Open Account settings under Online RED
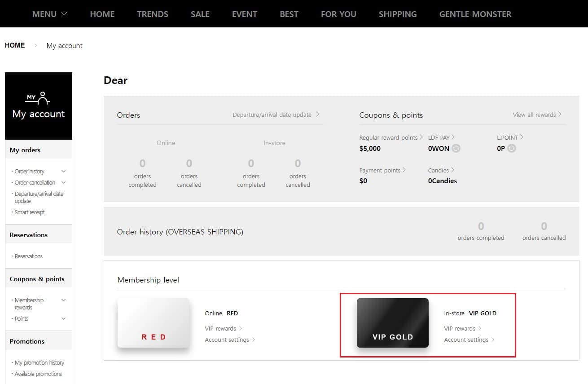The image size is (588, 384). coord(230,340)
